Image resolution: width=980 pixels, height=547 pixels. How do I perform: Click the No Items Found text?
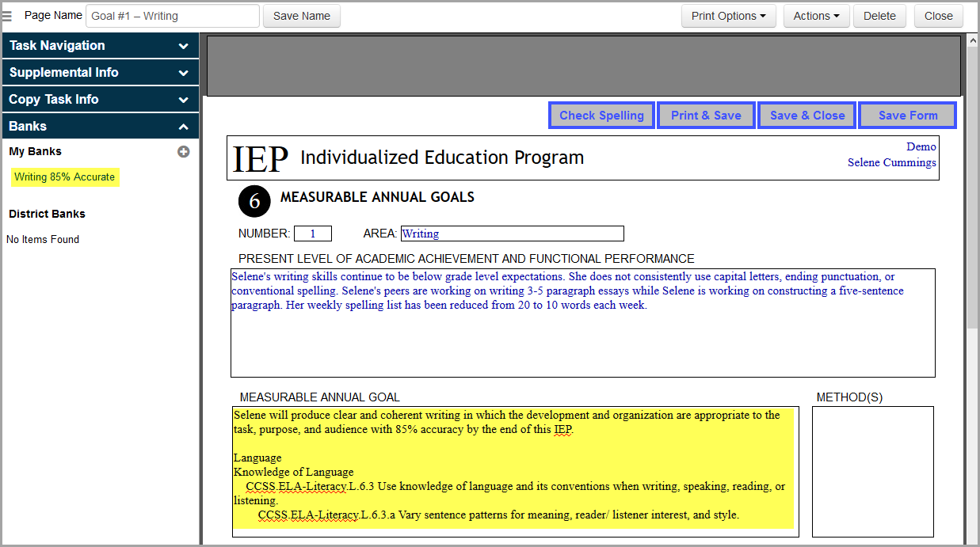(43, 239)
